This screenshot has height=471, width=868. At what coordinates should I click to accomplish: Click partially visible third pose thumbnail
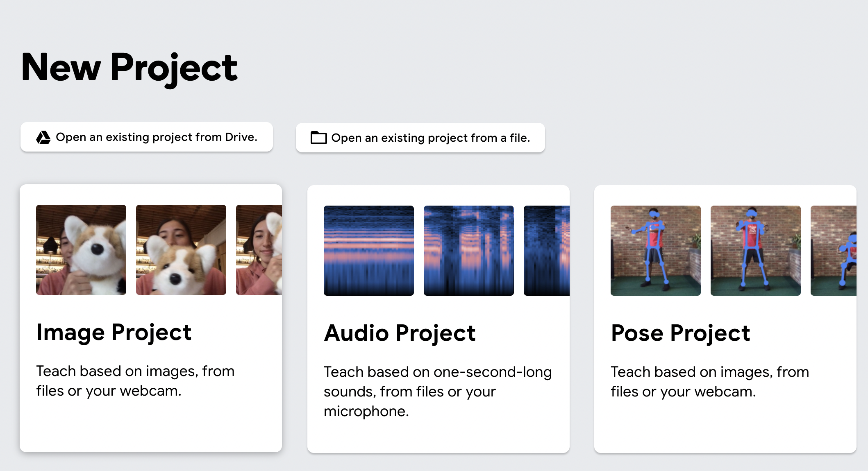[x=834, y=251]
